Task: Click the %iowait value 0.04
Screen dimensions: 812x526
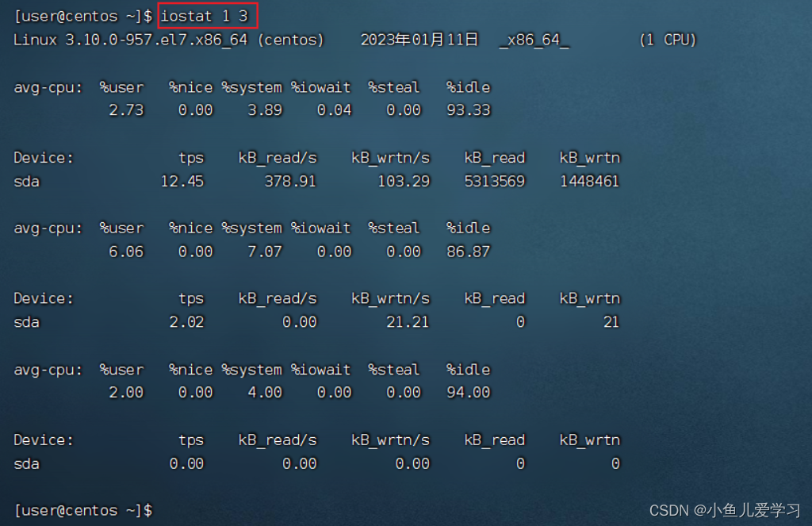Action: point(334,109)
